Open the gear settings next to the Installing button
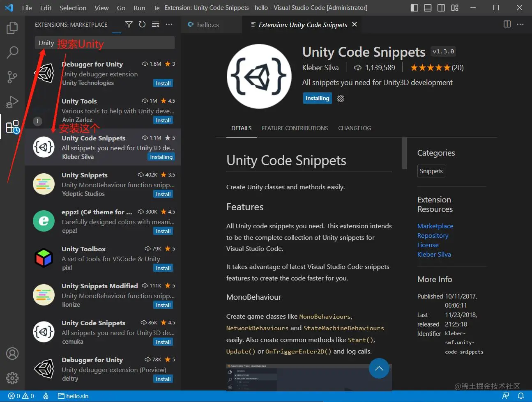Image resolution: width=532 pixels, height=402 pixels. (x=341, y=98)
